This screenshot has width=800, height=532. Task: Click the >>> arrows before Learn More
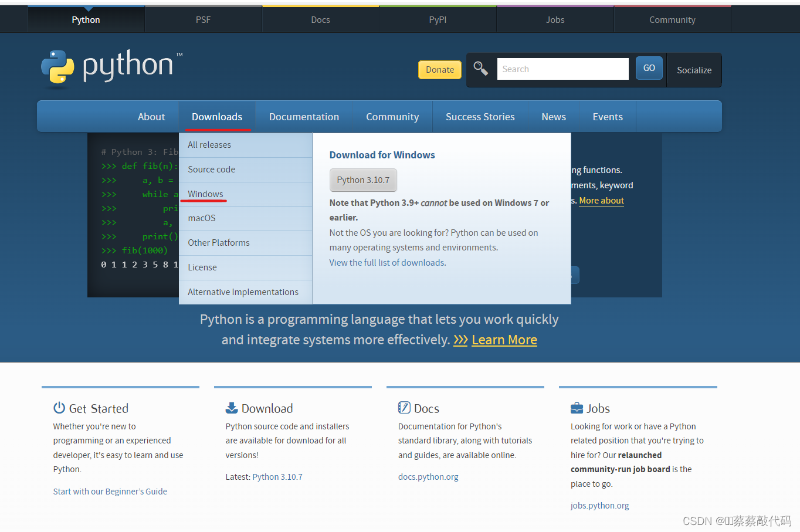(460, 340)
